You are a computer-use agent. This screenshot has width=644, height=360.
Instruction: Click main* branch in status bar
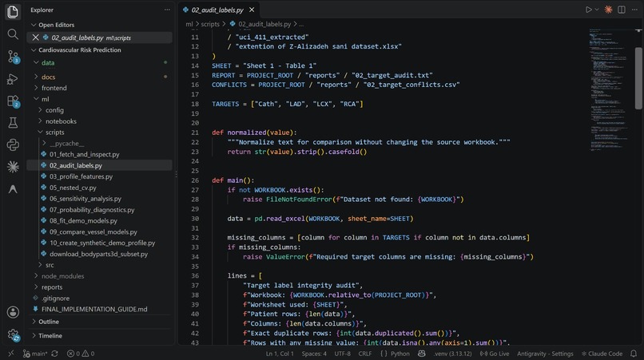coord(35,354)
